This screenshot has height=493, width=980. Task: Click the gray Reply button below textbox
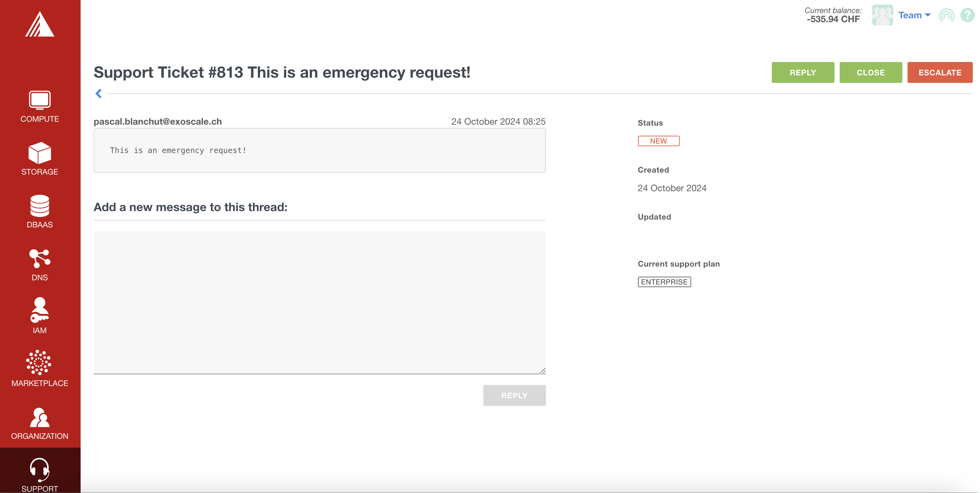coord(514,395)
